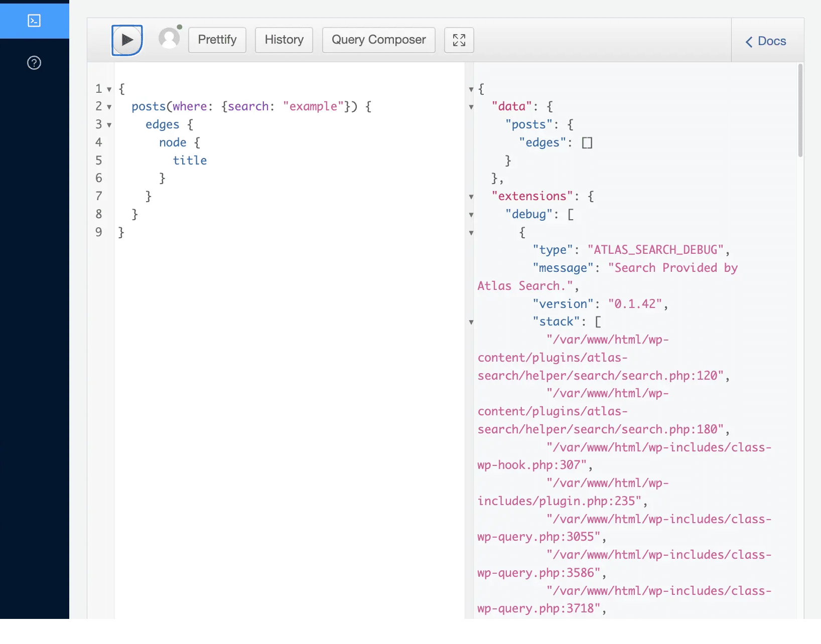Switch to the Query Composer view

378,40
